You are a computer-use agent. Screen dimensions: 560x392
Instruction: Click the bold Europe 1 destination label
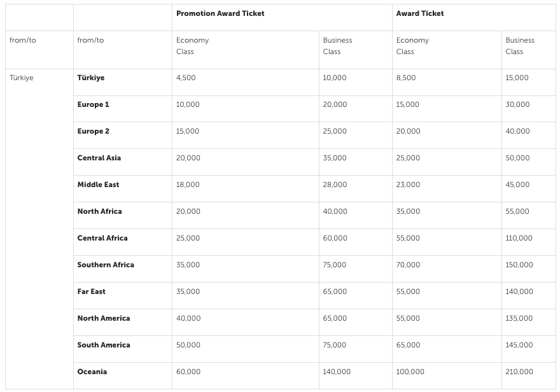[x=93, y=104]
